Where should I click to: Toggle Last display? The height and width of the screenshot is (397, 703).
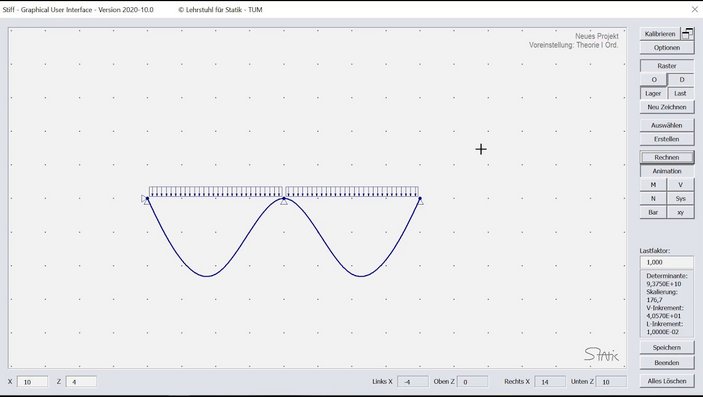681,93
